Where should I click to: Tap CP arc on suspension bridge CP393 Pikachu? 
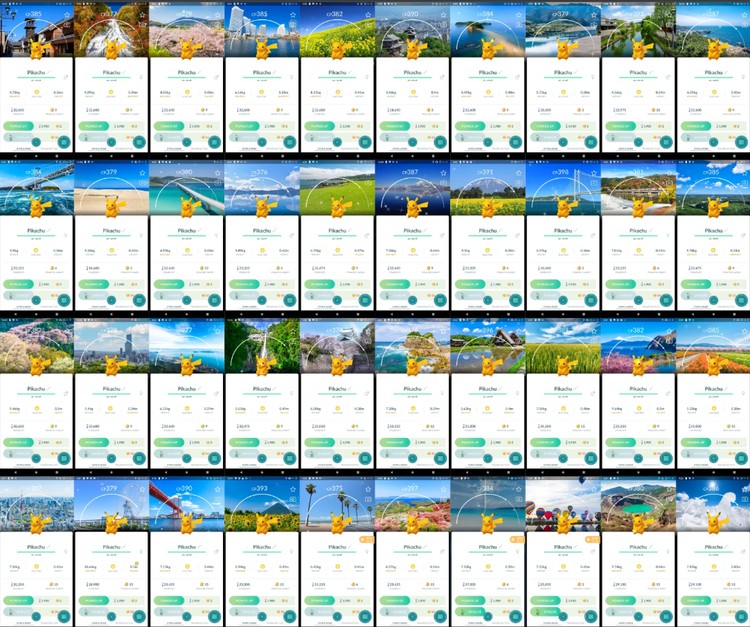tap(562, 191)
